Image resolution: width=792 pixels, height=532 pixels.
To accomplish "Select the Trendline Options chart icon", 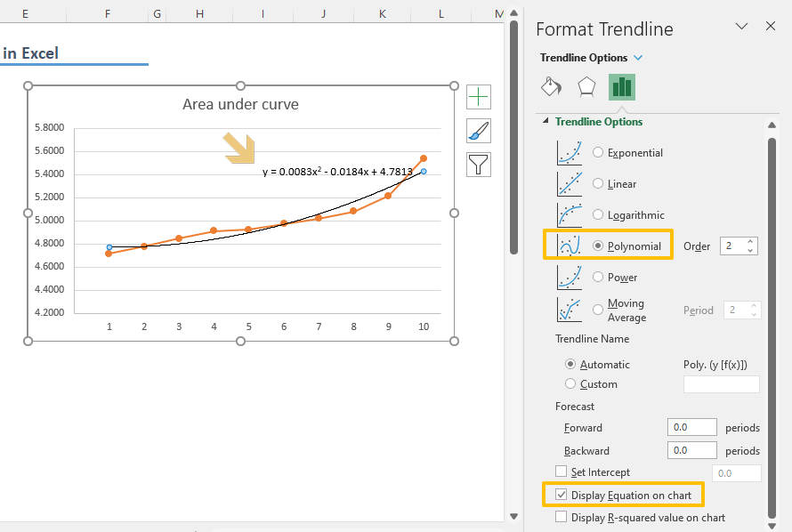I will (621, 87).
